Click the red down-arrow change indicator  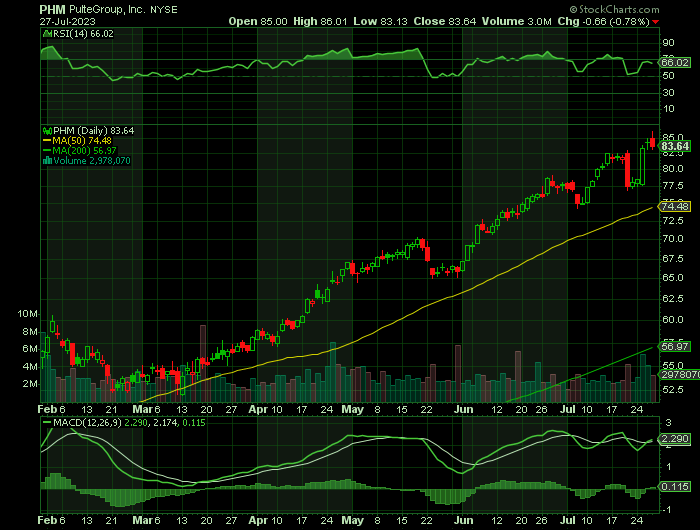[x=655, y=22]
